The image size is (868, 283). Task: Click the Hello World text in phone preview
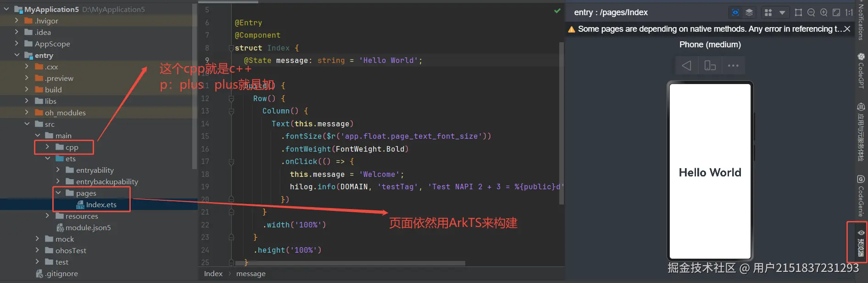pos(710,172)
